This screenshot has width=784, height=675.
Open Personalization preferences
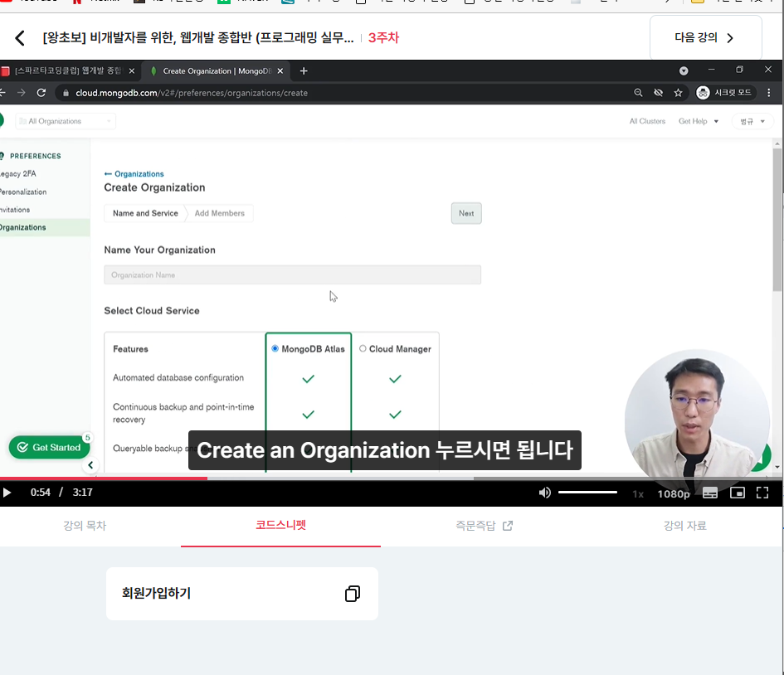(x=23, y=192)
